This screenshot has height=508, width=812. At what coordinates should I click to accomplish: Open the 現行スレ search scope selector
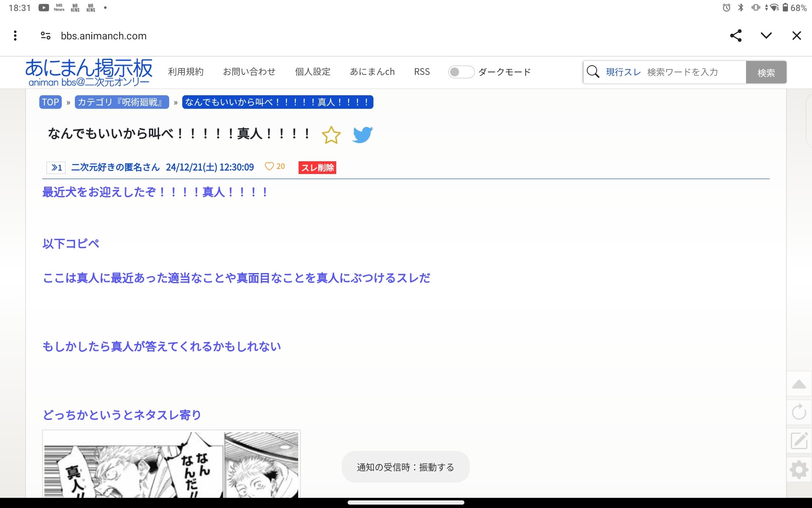(623, 72)
